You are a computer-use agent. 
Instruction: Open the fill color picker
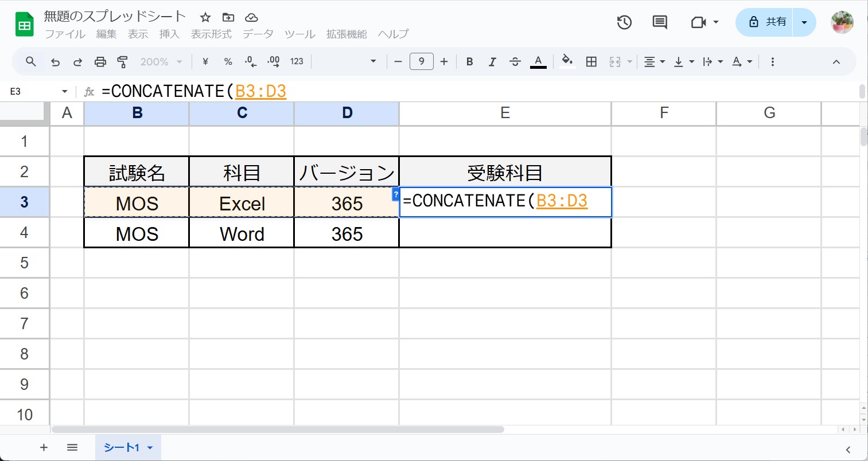(x=567, y=61)
